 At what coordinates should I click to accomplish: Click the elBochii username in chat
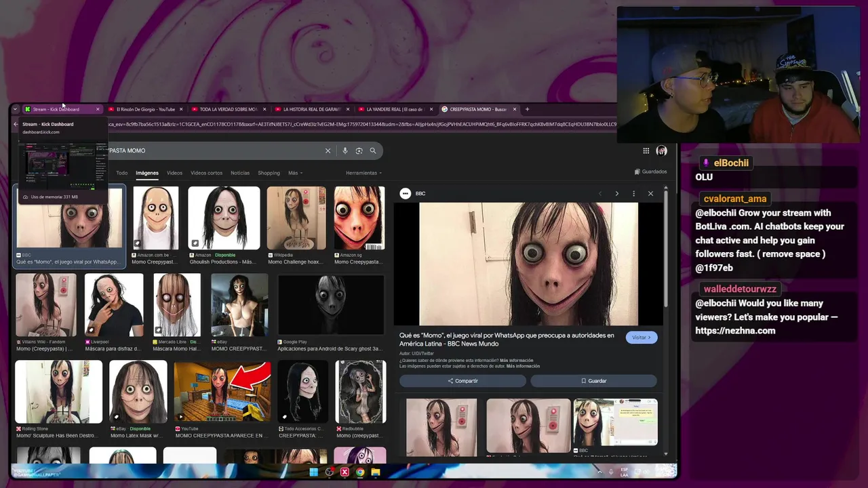[731, 163]
